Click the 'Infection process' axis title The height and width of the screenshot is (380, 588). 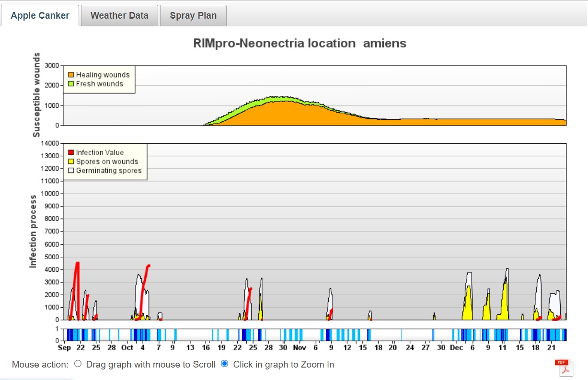point(34,231)
